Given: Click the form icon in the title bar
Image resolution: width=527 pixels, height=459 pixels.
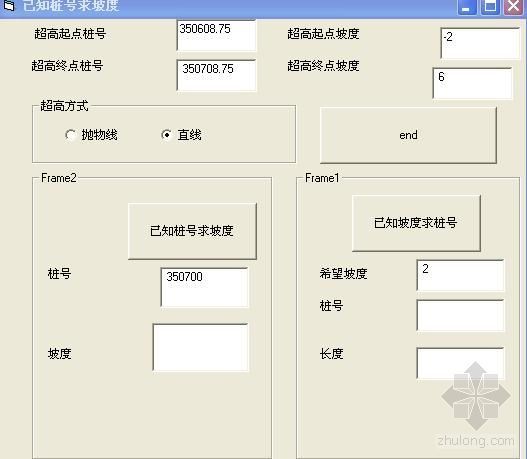Looking at the screenshot, I should pyautogui.click(x=9, y=5).
